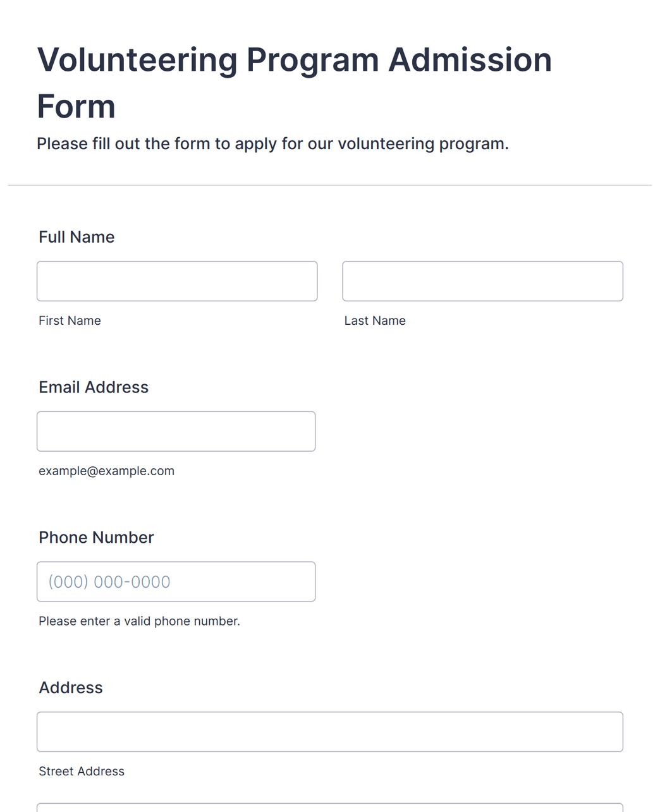Click the "Please fill out the form" subtitle
660x812 pixels.
272,144
